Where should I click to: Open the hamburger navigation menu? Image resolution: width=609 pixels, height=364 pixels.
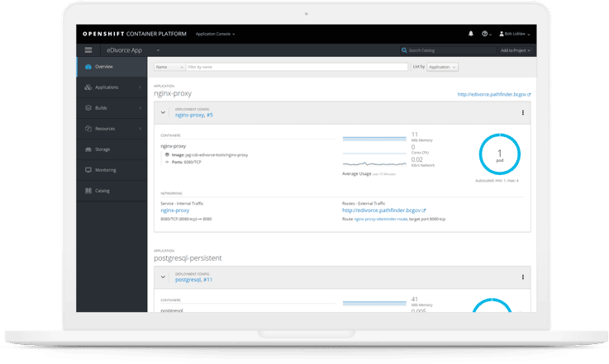(x=88, y=50)
